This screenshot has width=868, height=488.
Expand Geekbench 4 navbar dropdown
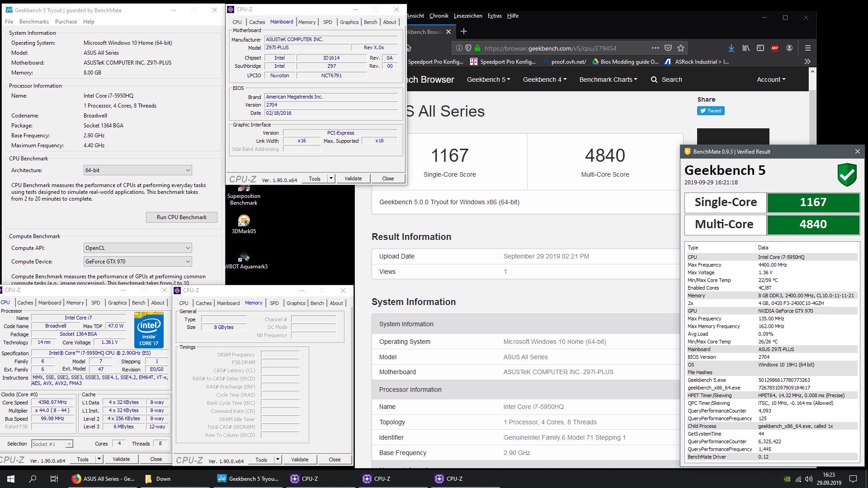coord(544,80)
